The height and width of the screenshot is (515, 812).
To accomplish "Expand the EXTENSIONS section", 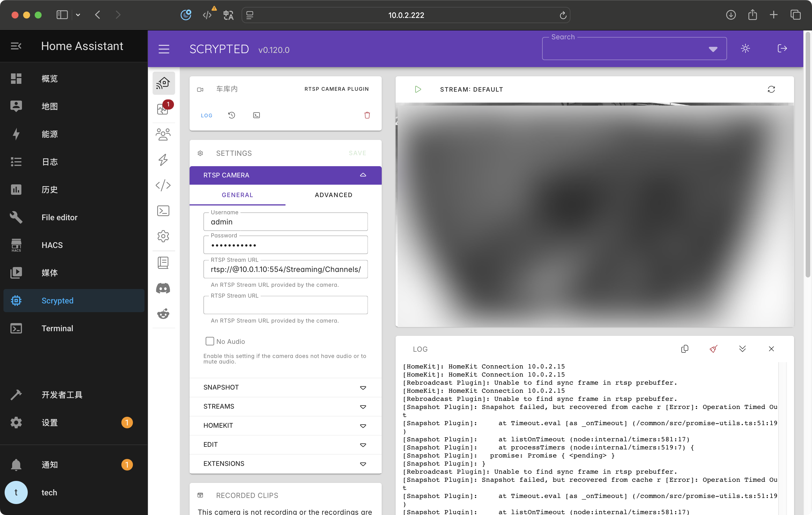I will click(x=286, y=463).
